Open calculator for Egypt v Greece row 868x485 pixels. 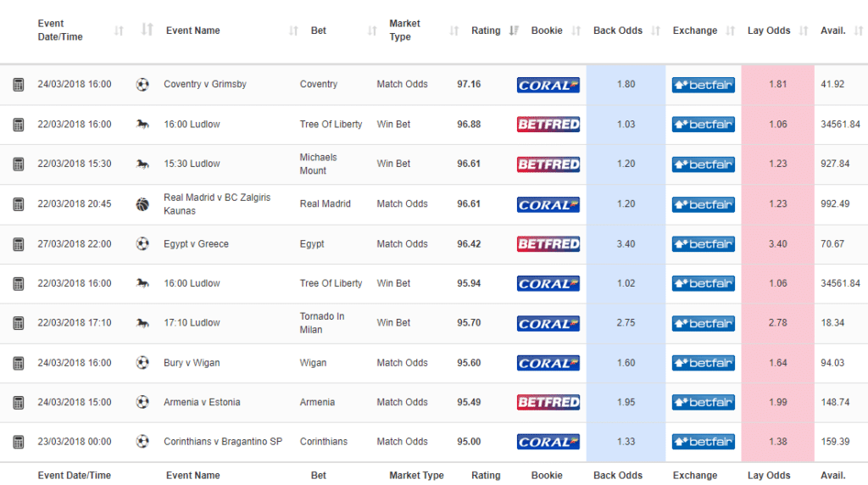point(19,244)
